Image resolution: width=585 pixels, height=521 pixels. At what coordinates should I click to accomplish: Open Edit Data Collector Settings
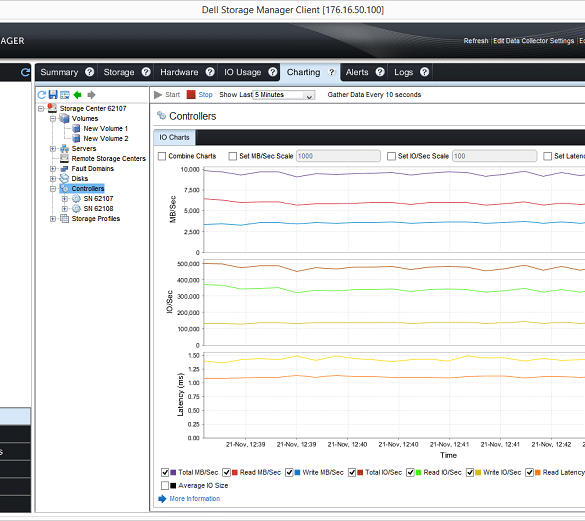tap(534, 41)
